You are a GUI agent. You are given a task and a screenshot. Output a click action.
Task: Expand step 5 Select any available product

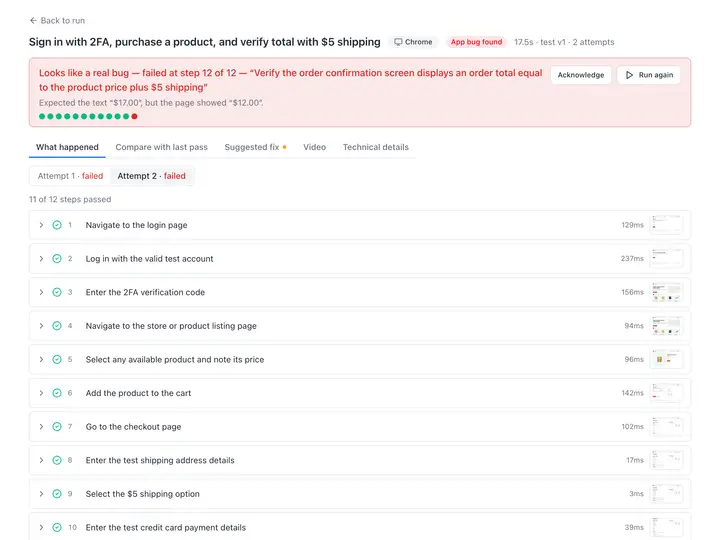coord(41,359)
